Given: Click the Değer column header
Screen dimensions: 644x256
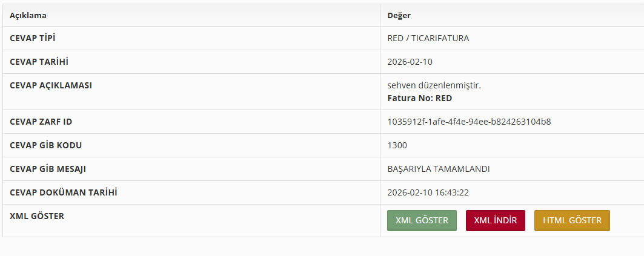Looking at the screenshot, I should pos(399,15).
